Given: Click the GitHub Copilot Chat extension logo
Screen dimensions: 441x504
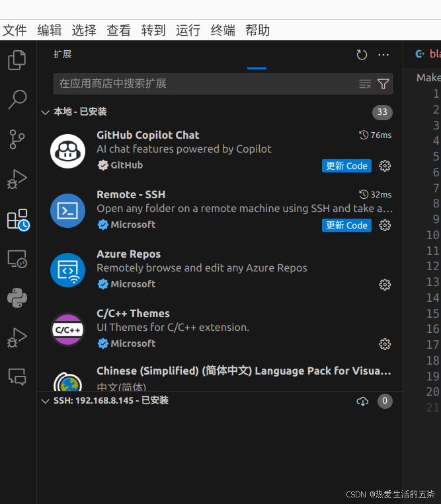Looking at the screenshot, I should click(x=67, y=151).
